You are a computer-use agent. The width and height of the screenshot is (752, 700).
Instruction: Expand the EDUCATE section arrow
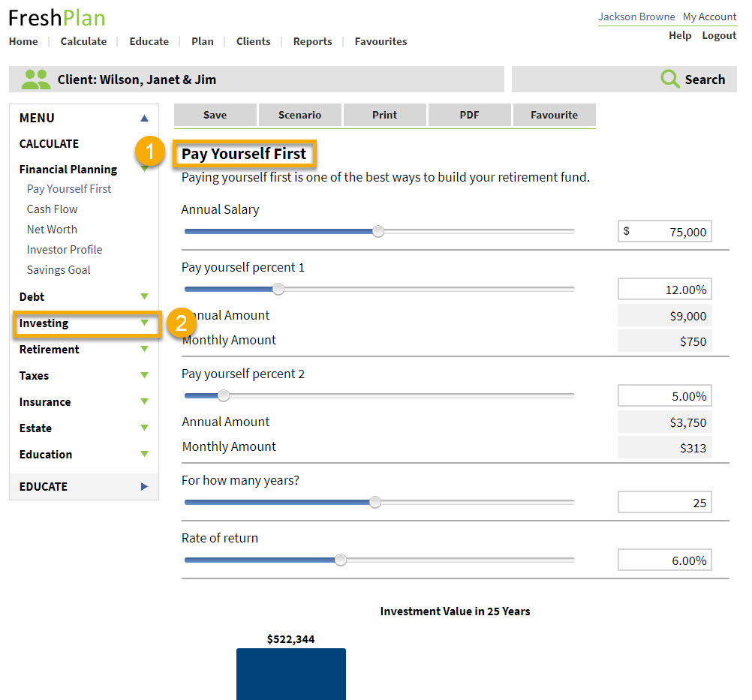144,487
